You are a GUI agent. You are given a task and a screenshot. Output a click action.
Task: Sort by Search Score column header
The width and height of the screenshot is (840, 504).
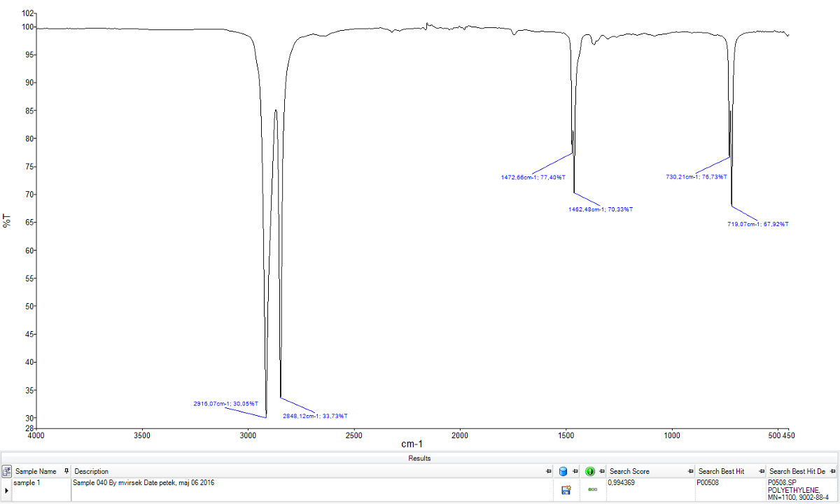[629, 471]
